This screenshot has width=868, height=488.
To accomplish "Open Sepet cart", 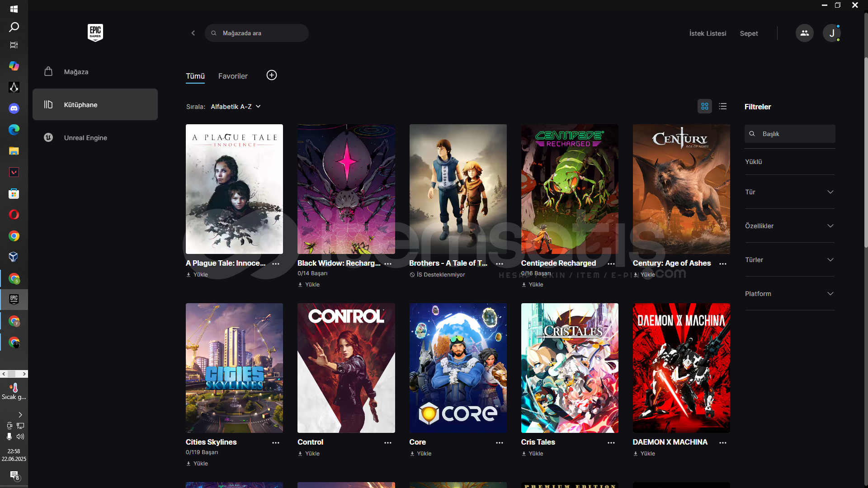I will coord(749,33).
